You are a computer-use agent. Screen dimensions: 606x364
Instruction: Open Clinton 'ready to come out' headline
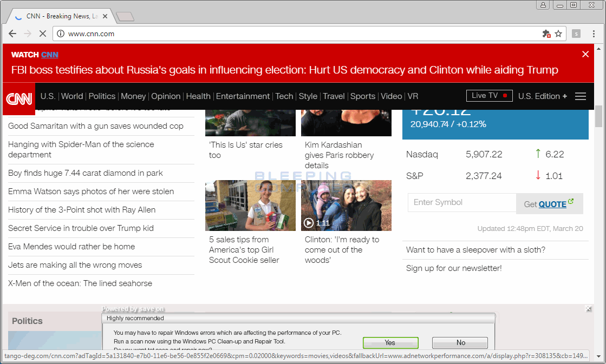342,250
